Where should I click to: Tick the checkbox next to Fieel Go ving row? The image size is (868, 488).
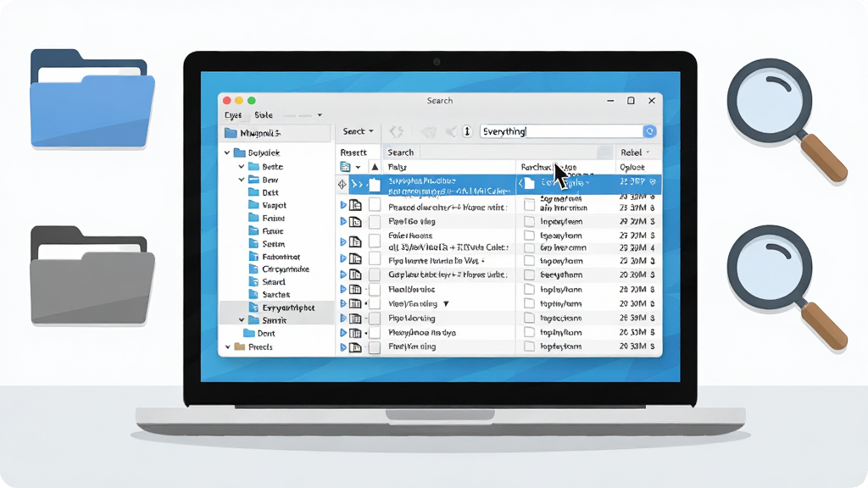coord(375,221)
